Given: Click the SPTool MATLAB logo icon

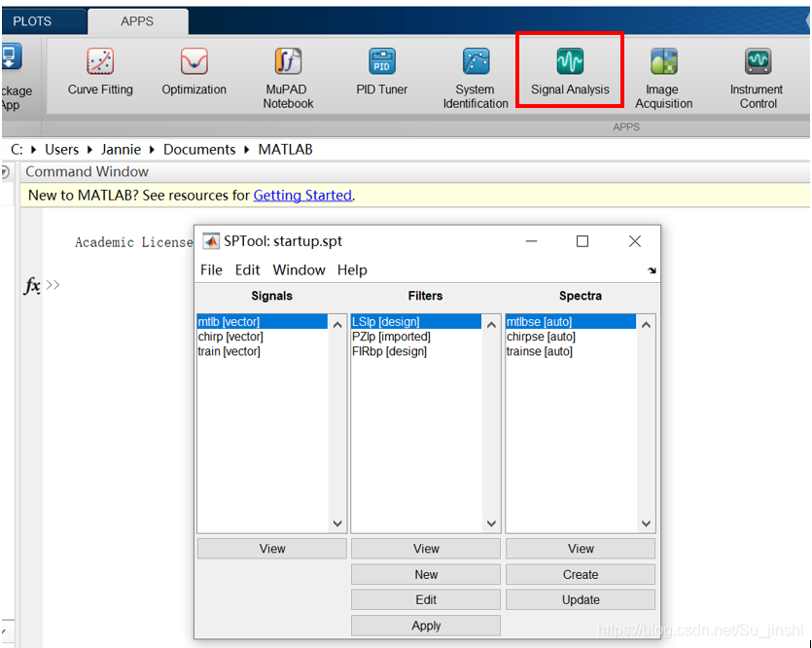Looking at the screenshot, I should click(210, 241).
